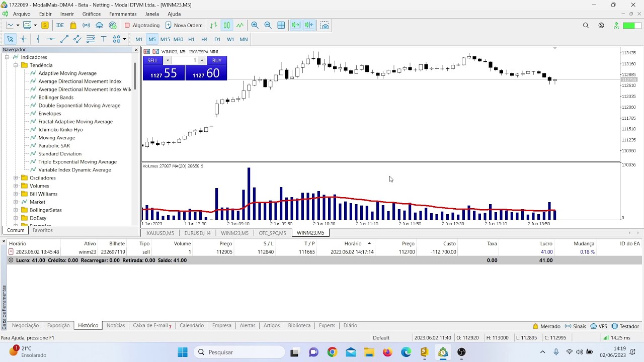The image size is (644, 362).
Task: Open one-click trading volume dropdown
Action: pyautogui.click(x=168, y=60)
